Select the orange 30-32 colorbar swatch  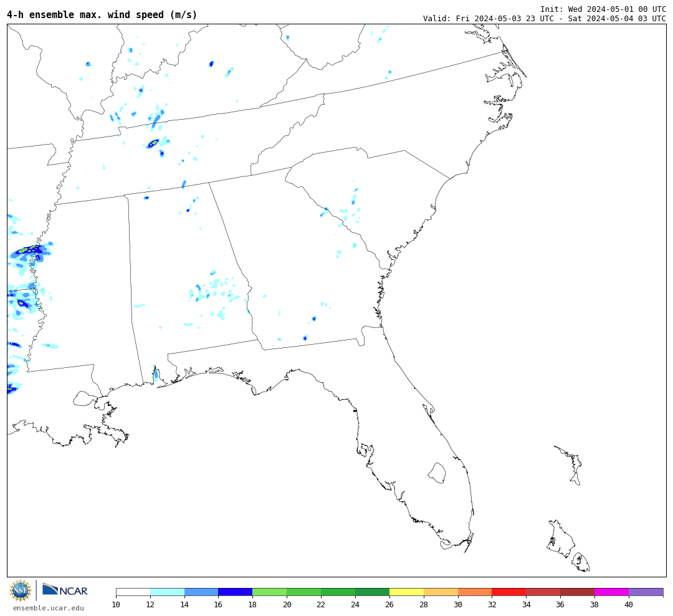[x=475, y=592]
